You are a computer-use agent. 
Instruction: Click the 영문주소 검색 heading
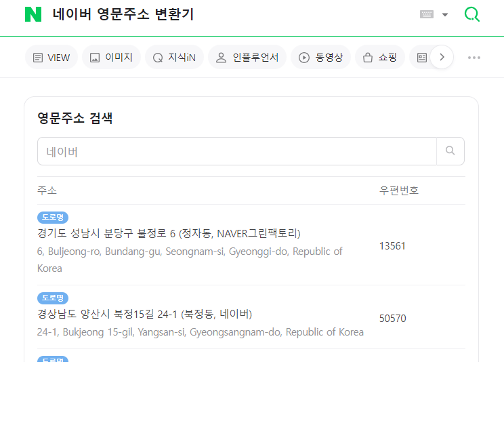75,118
